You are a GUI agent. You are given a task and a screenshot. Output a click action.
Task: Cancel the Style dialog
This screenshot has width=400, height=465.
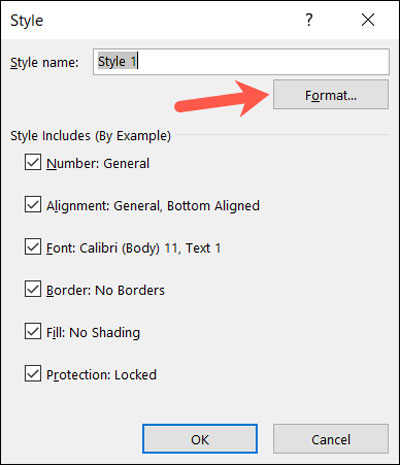tap(331, 439)
